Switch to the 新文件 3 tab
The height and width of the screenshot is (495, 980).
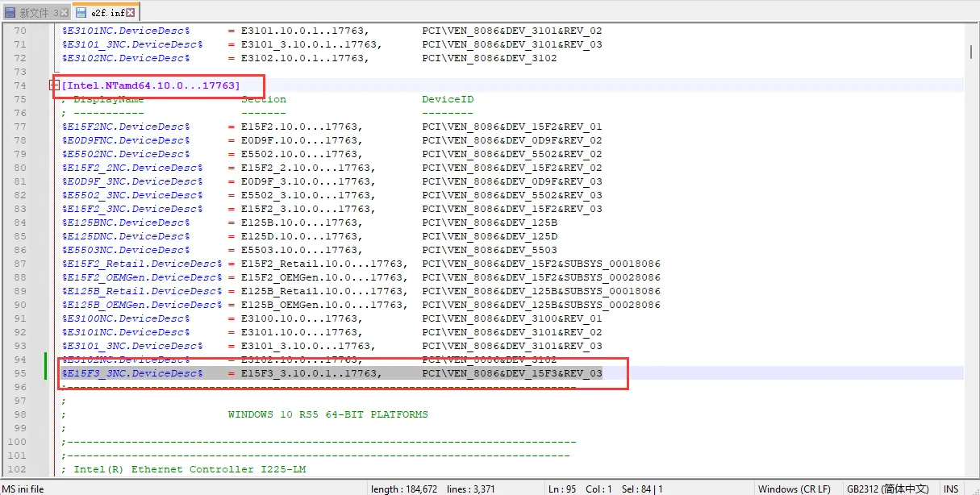37,13
